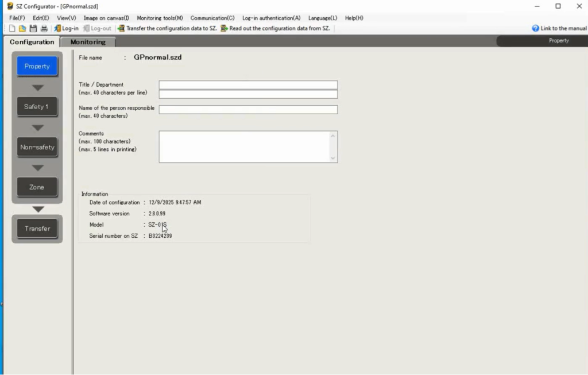Open the Non-safety settings step
This screenshot has width=588, height=375.
pyautogui.click(x=37, y=148)
